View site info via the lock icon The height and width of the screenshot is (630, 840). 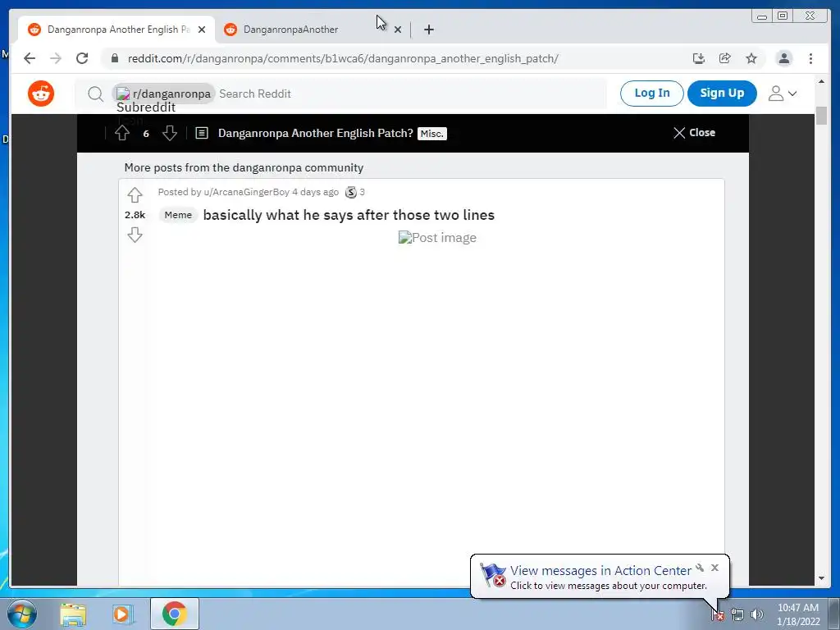pyautogui.click(x=115, y=58)
